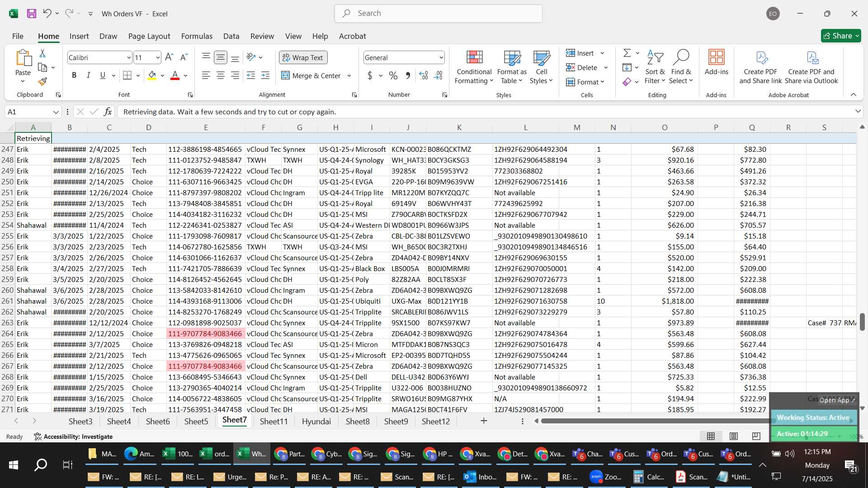The image size is (868, 488).
Task: Apply the yellow fill color
Action: pyautogui.click(x=152, y=75)
